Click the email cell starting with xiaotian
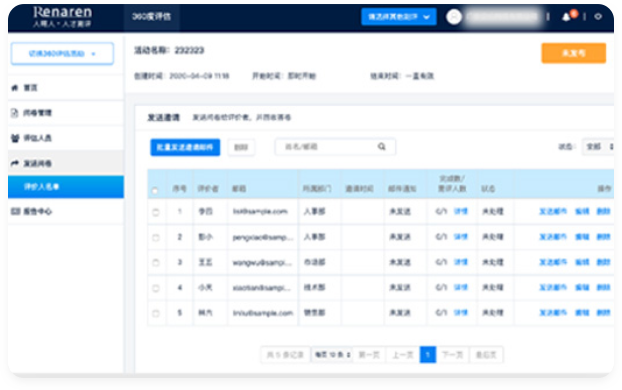The image size is (622, 390). click(261, 288)
